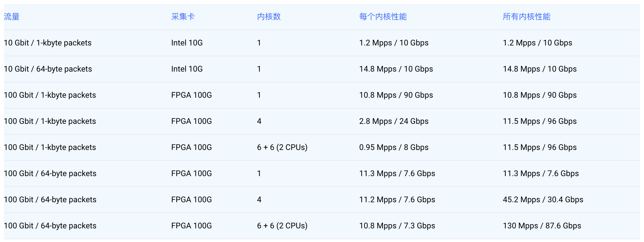Select the "10 Gbit / 64-byte packets" cell
The height and width of the screenshot is (242, 644).
point(48,69)
